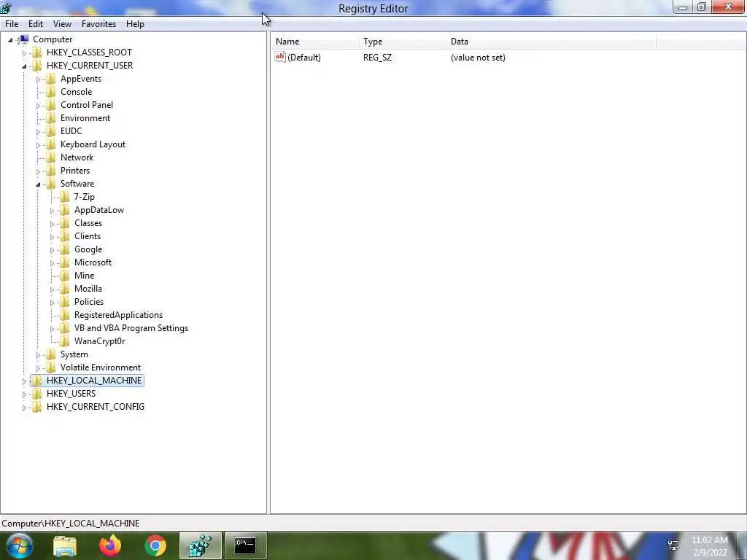This screenshot has width=747, height=560.
Task: Click the REG_SZ type cell
Action: (x=377, y=57)
